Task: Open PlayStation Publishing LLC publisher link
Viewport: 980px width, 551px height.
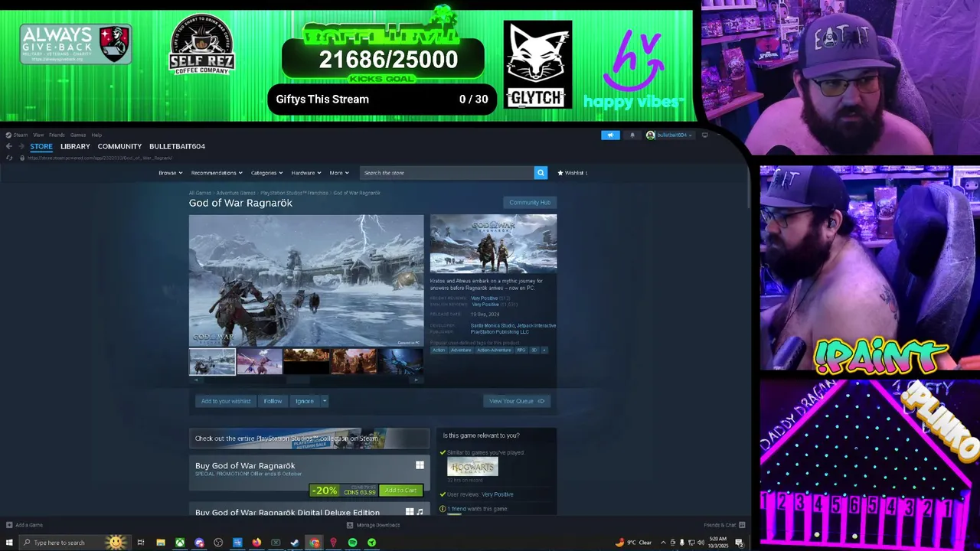Action: pos(500,332)
